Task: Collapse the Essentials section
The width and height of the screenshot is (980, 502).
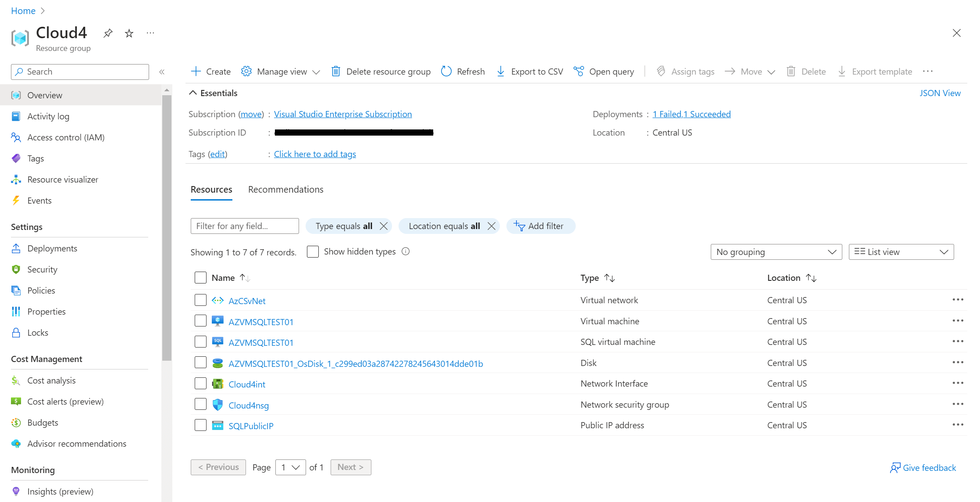Action: coord(193,93)
